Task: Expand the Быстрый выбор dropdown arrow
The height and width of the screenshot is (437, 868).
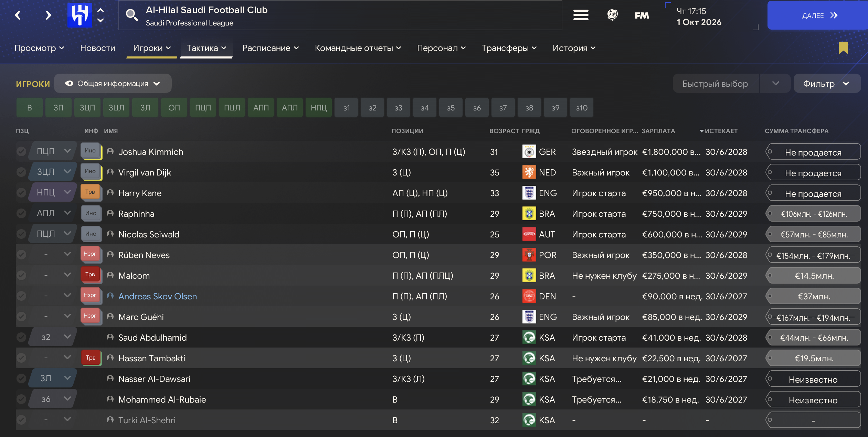Action: (x=775, y=83)
